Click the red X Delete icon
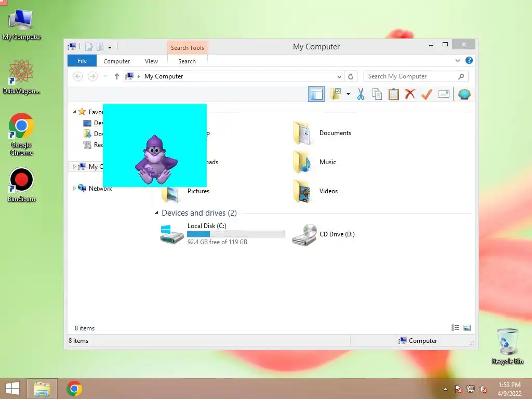Image resolution: width=532 pixels, height=399 pixels. coord(410,94)
